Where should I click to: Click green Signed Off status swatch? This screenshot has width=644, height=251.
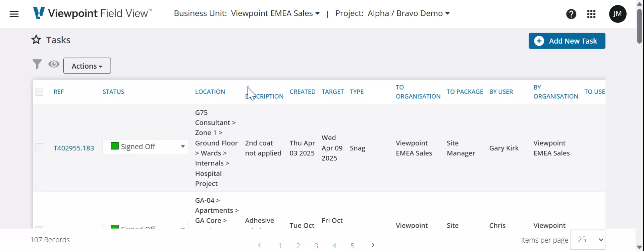tap(115, 146)
